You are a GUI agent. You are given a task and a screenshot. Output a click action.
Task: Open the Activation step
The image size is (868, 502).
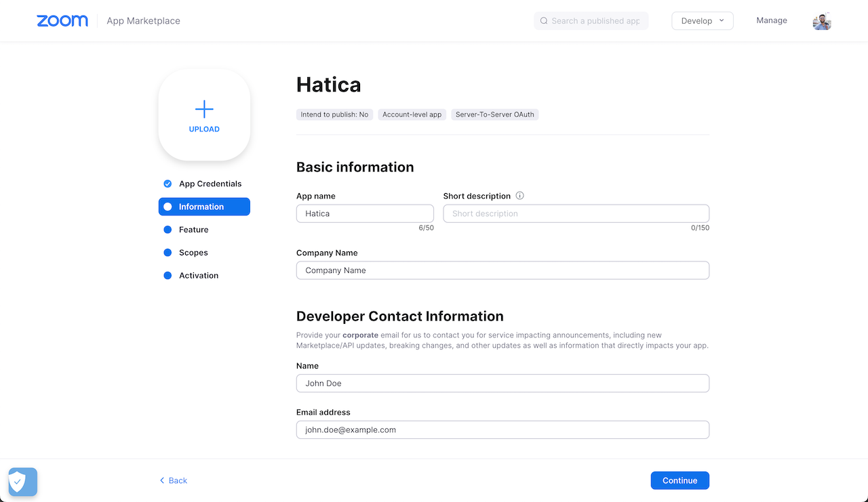[198, 276]
